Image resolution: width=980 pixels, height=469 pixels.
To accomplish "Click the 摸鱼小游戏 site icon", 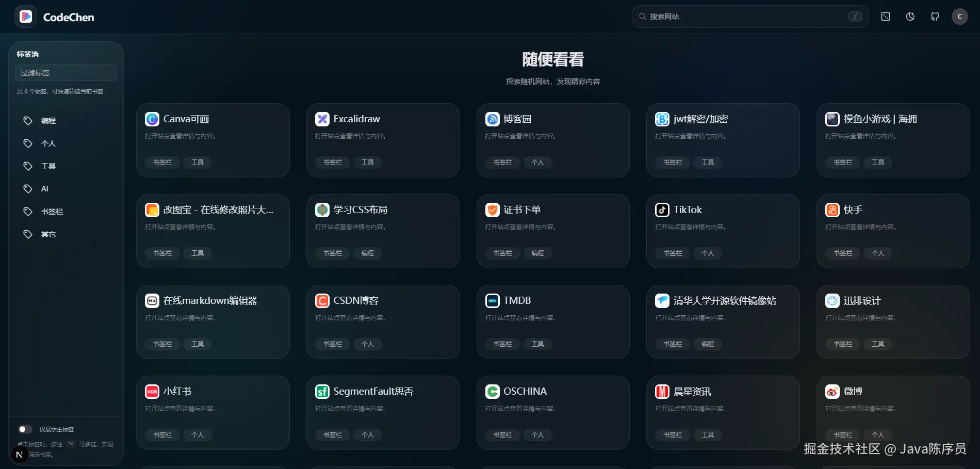I will pyautogui.click(x=832, y=119).
